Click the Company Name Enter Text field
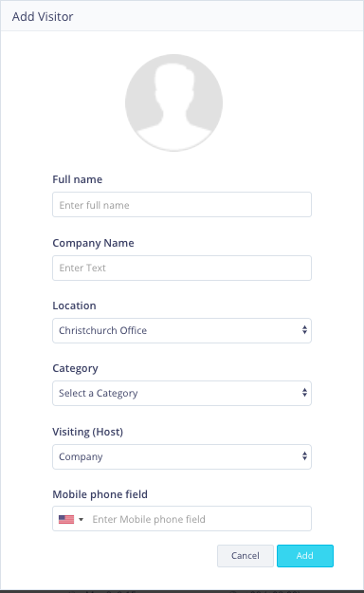 point(182,269)
